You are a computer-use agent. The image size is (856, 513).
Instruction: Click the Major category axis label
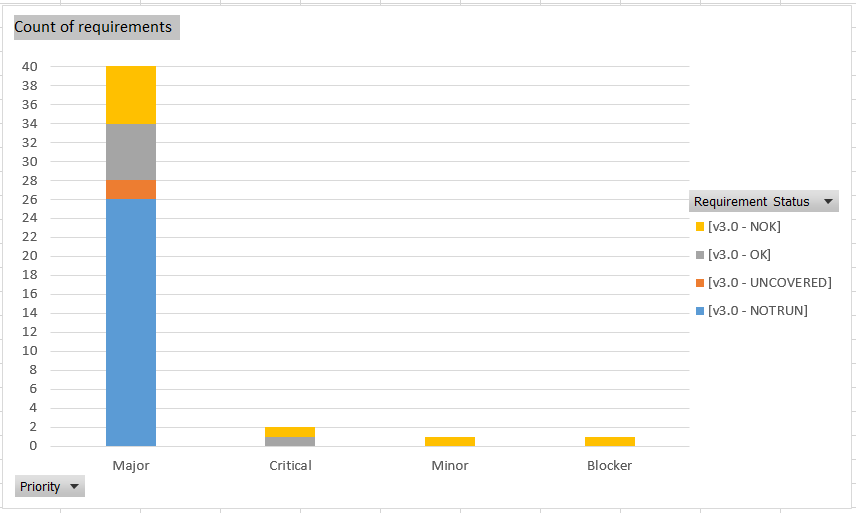click(x=131, y=466)
